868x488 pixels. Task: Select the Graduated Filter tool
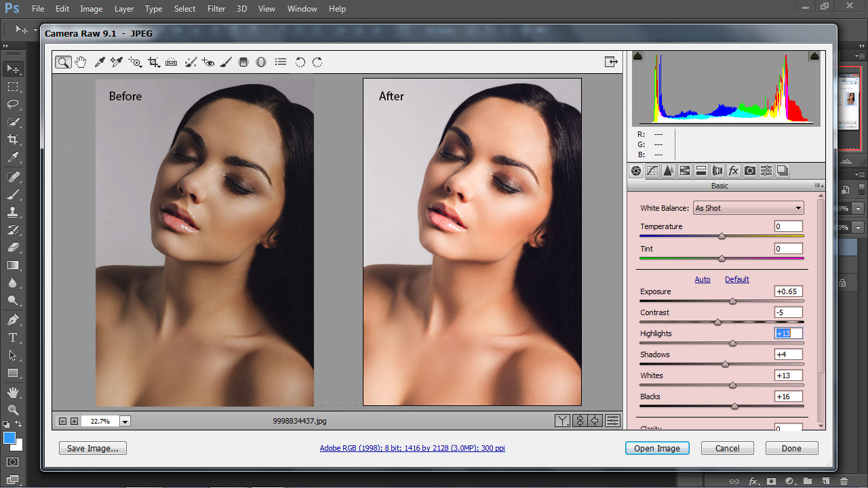[243, 62]
